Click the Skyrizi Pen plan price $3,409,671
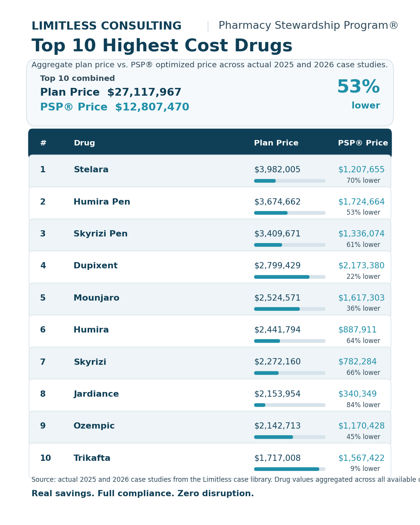Viewport: 420px width, 525px height. (x=277, y=234)
